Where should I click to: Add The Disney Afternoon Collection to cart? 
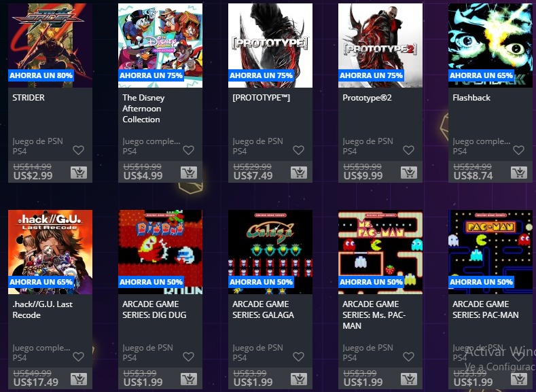click(189, 173)
